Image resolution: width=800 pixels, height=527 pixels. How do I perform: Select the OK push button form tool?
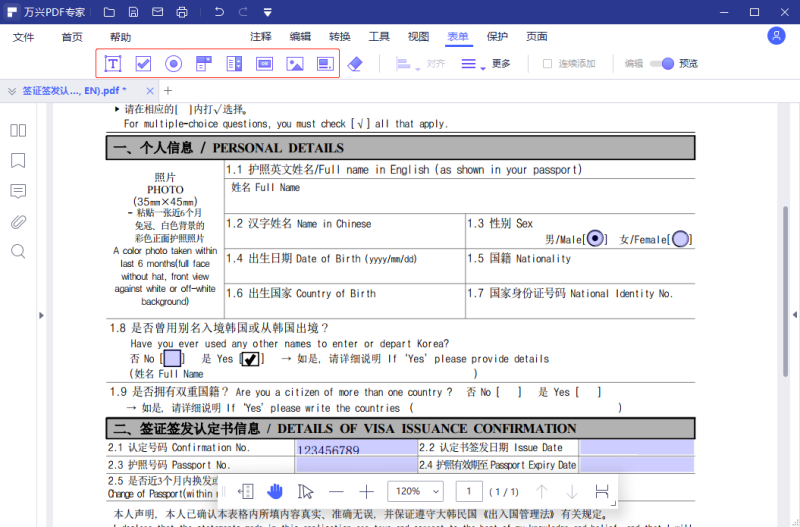(264, 64)
